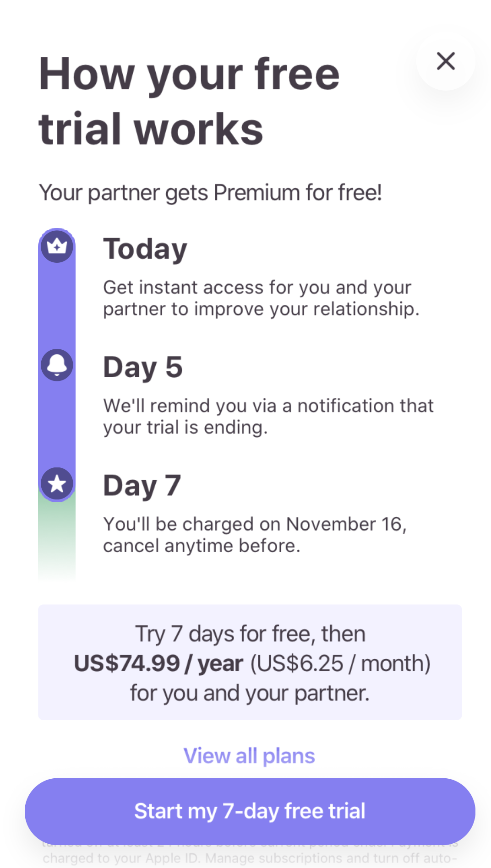This screenshot has width=491, height=868.
Task: Start my 7-day free trial
Action: tap(250, 811)
